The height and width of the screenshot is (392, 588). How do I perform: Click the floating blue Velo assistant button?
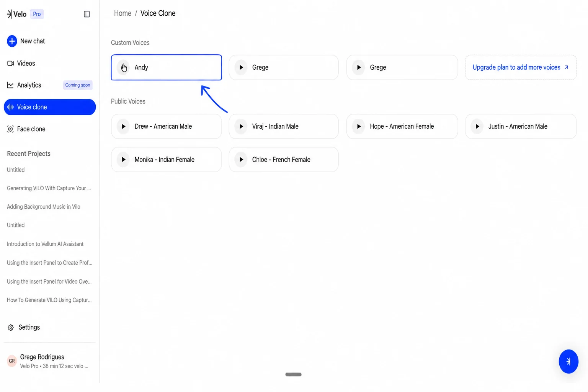tap(568, 361)
